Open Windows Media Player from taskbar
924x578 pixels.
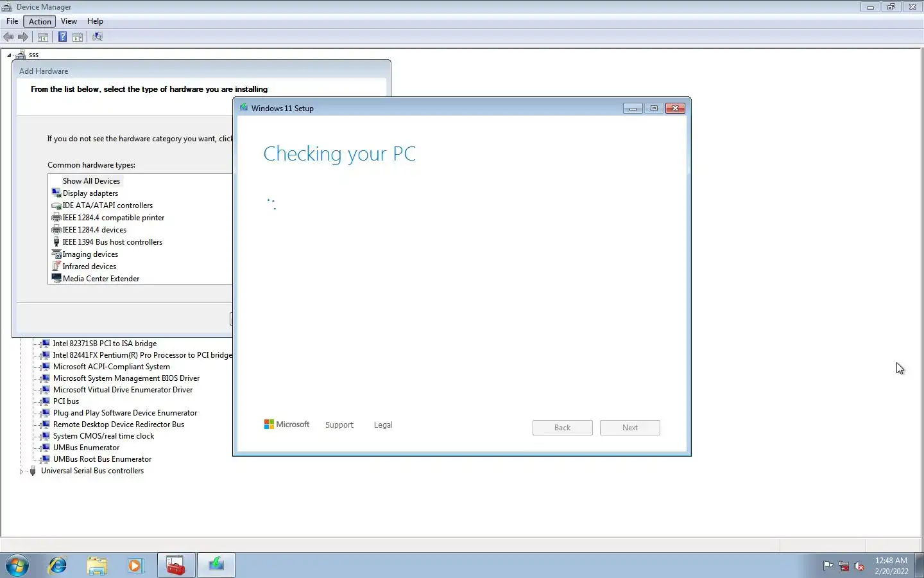point(135,565)
